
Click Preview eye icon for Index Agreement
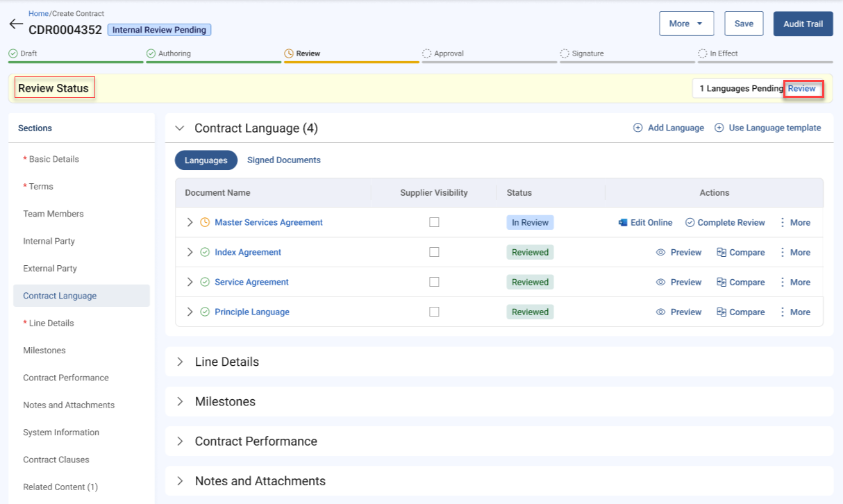click(x=661, y=253)
